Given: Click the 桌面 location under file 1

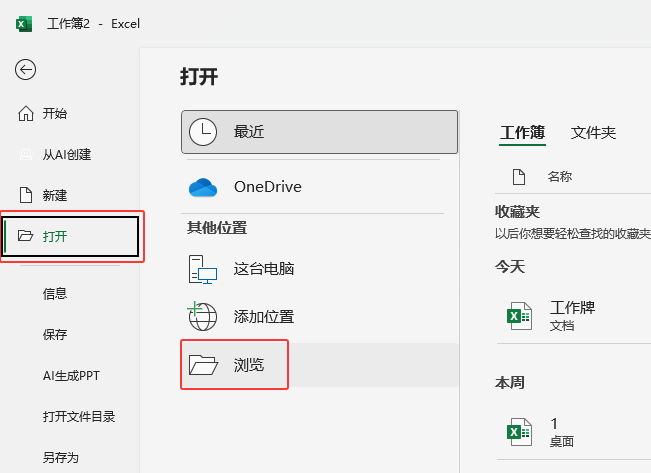Looking at the screenshot, I should [x=562, y=441].
